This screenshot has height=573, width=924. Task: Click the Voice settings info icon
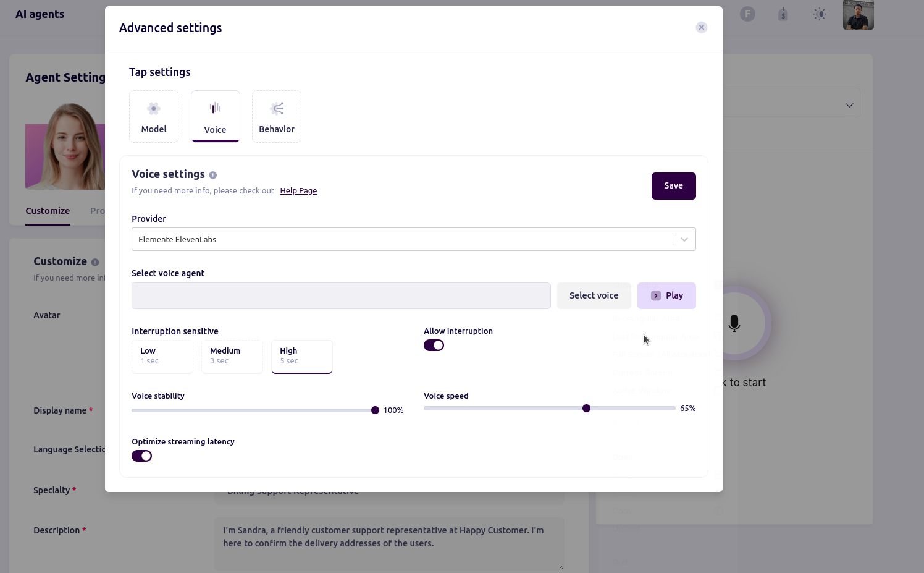213,175
